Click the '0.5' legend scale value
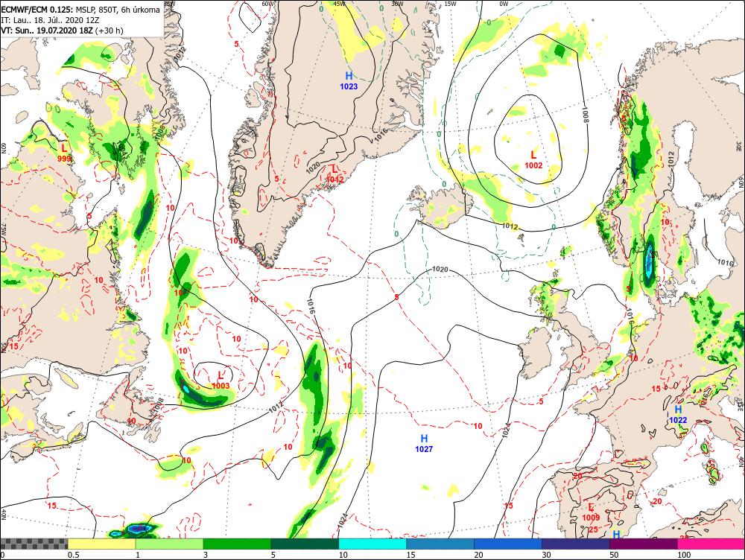 point(73,555)
